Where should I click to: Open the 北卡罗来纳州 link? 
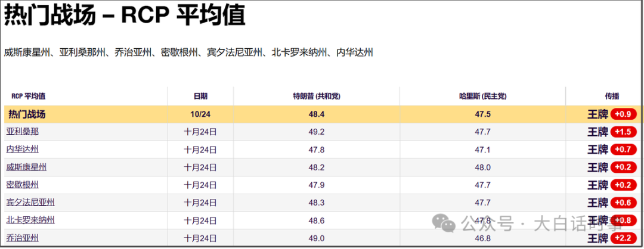pos(30,220)
